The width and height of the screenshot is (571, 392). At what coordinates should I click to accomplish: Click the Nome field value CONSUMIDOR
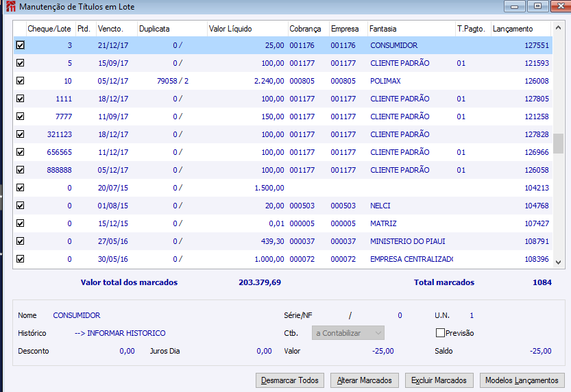click(77, 315)
